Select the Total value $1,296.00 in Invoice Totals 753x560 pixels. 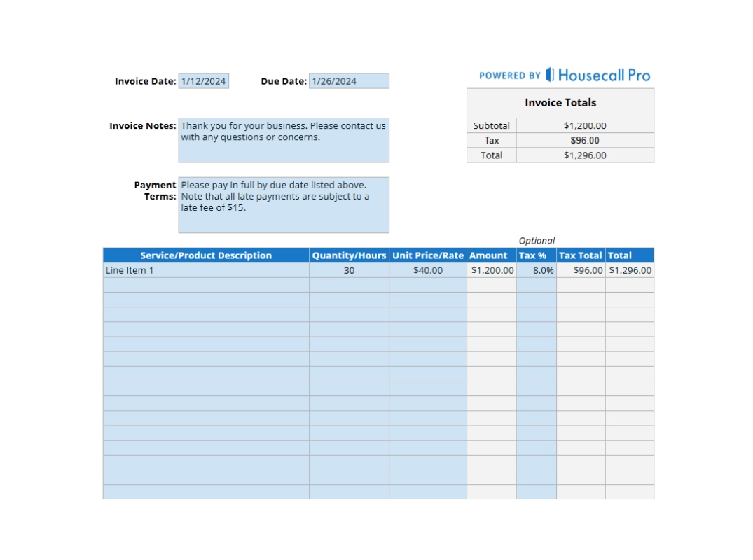pyautogui.click(x=584, y=155)
